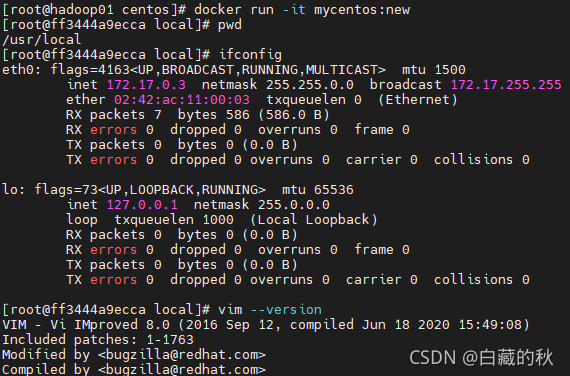Image resolution: width=570 pixels, height=376 pixels.
Task: Click the 'eth0:' interface name
Action: (x=22, y=70)
